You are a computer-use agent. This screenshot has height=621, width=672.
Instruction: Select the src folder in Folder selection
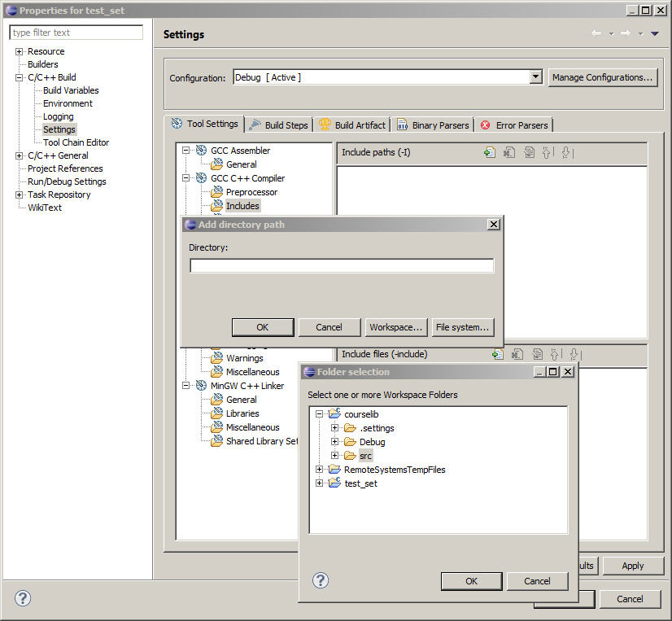[x=364, y=456]
